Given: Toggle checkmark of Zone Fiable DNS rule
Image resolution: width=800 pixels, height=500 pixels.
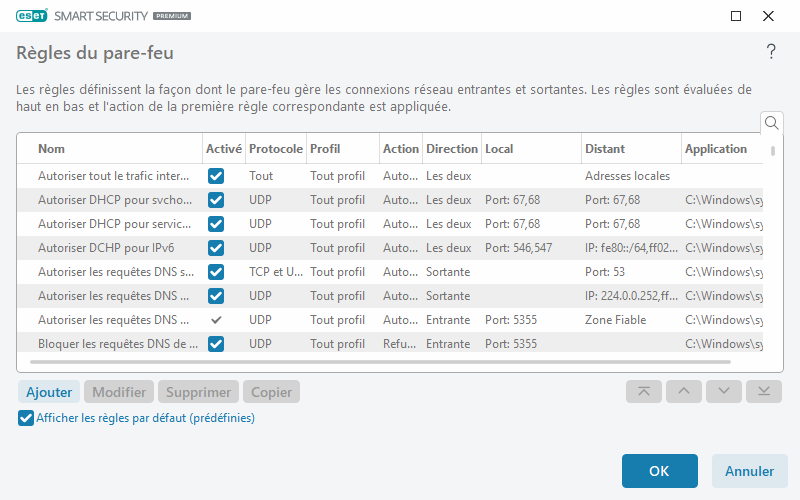Looking at the screenshot, I should coord(216,320).
